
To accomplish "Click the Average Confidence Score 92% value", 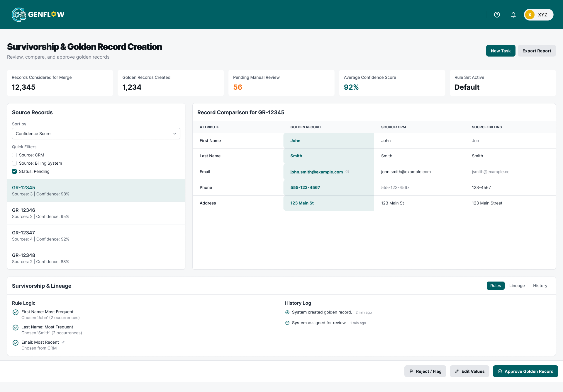I will pyautogui.click(x=351, y=87).
